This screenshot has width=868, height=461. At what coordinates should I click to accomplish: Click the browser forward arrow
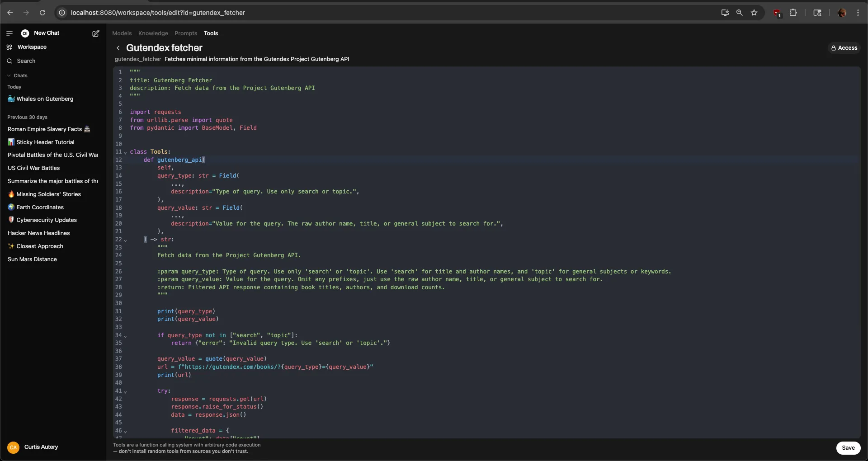click(26, 13)
